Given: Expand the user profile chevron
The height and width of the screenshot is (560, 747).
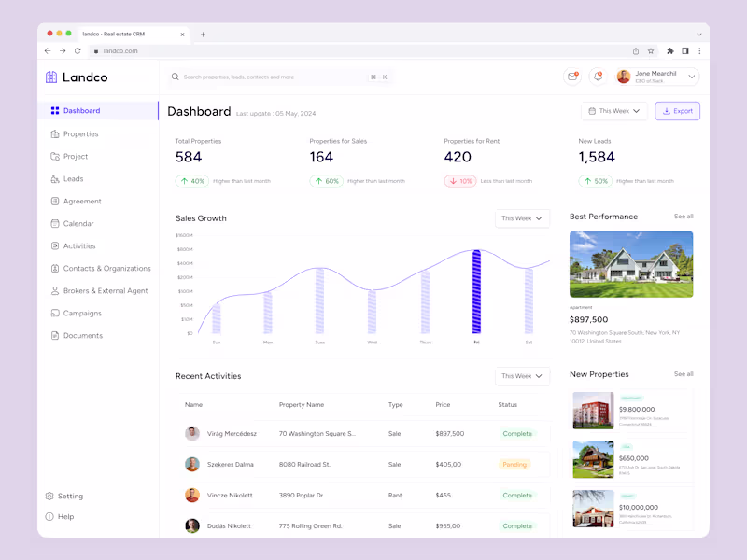Looking at the screenshot, I should [691, 77].
